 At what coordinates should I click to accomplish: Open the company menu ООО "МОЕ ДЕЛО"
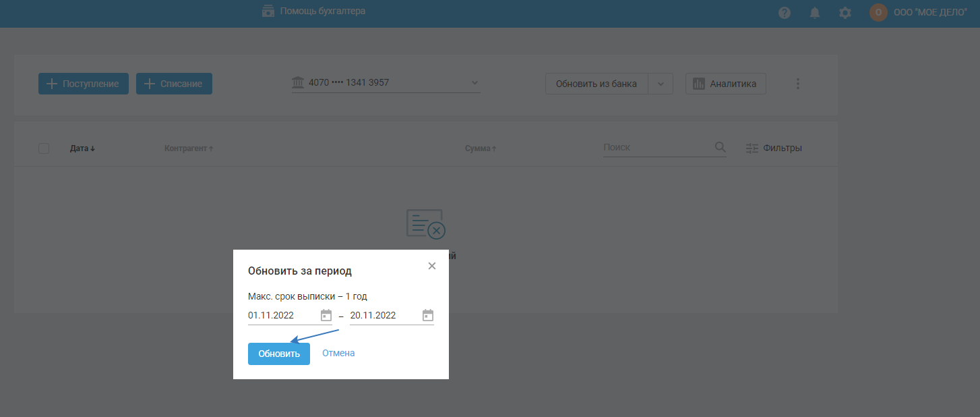tap(929, 12)
